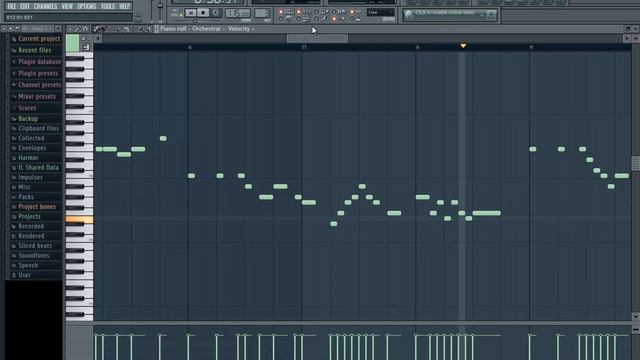Screen dimensions: 640x360
Task: Click piano roll scroll-left arrow button
Action: tap(98, 38)
